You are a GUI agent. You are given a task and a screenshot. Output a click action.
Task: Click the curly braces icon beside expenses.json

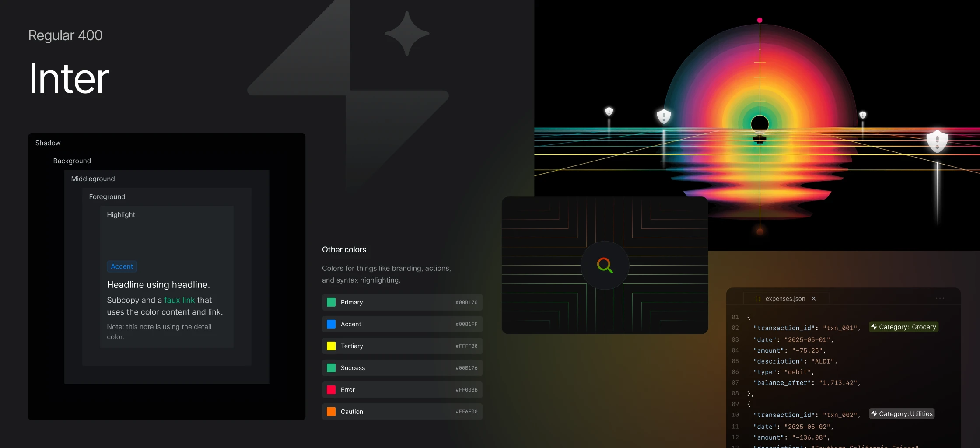758,299
